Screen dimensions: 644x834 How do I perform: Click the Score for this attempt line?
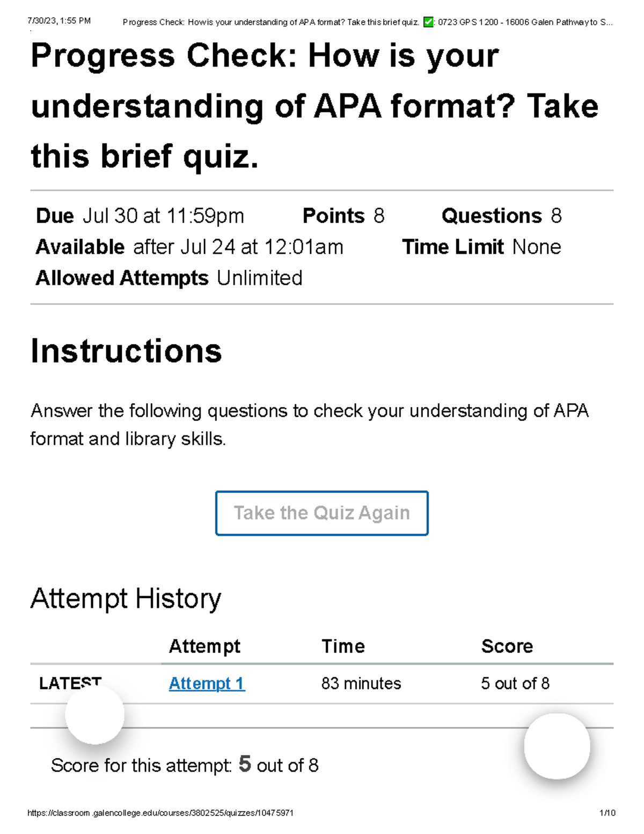(x=185, y=765)
